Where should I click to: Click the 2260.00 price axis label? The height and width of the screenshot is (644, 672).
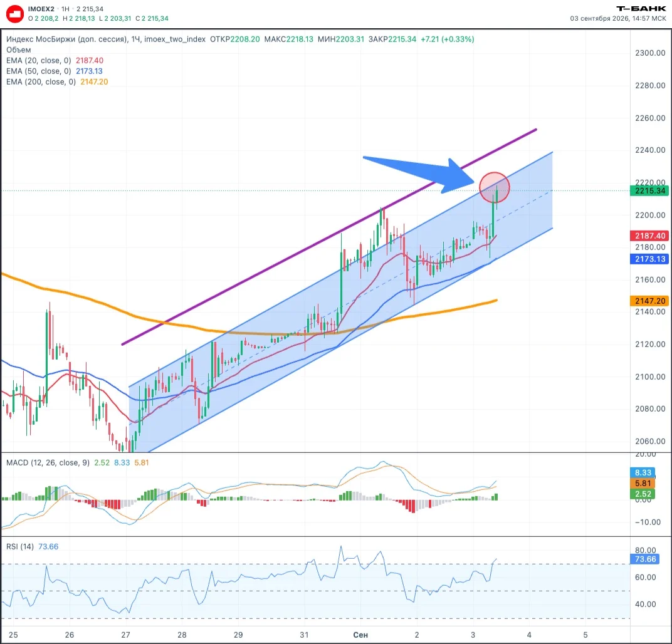(650, 118)
